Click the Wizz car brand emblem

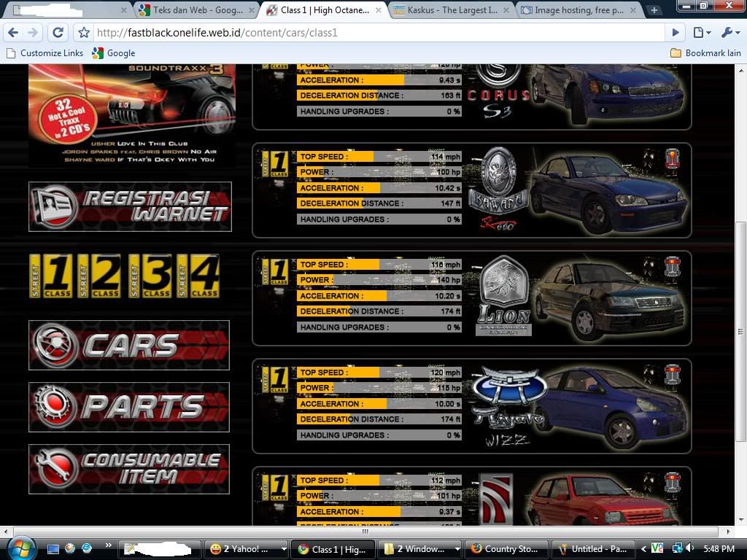pos(508,407)
